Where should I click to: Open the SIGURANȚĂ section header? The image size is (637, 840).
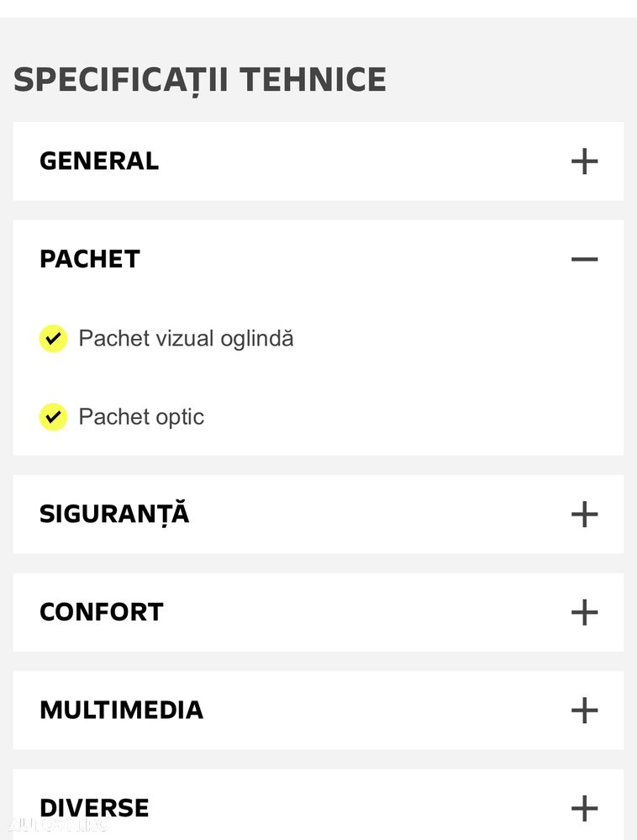114,514
